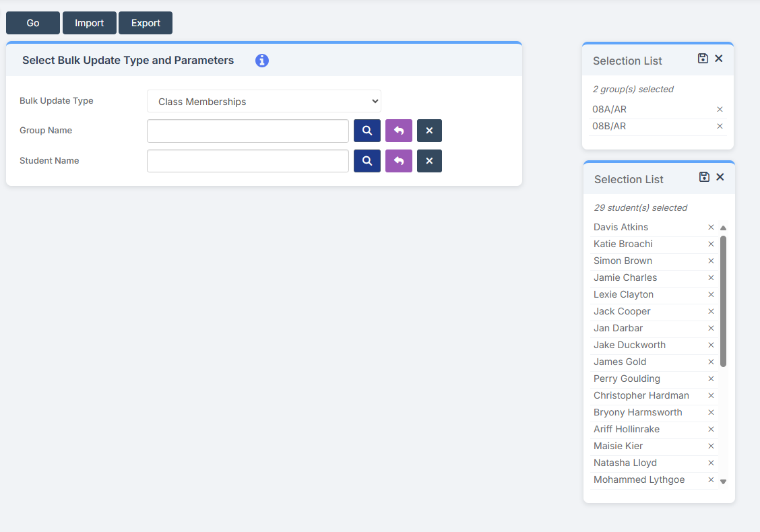This screenshot has width=760, height=532.
Task: Click purple undo button for Group Name
Action: click(399, 131)
